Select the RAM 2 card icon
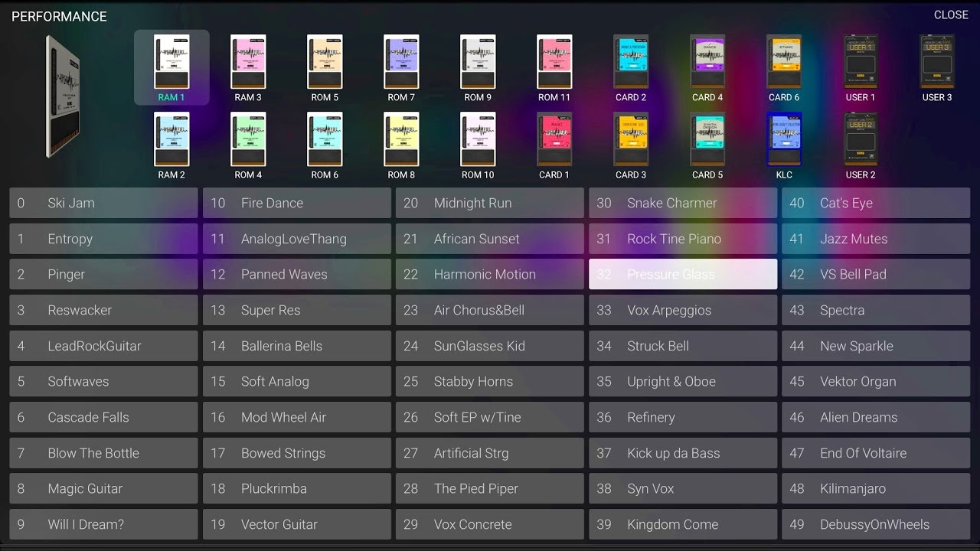Screen dimensions: 980x551 [171, 139]
